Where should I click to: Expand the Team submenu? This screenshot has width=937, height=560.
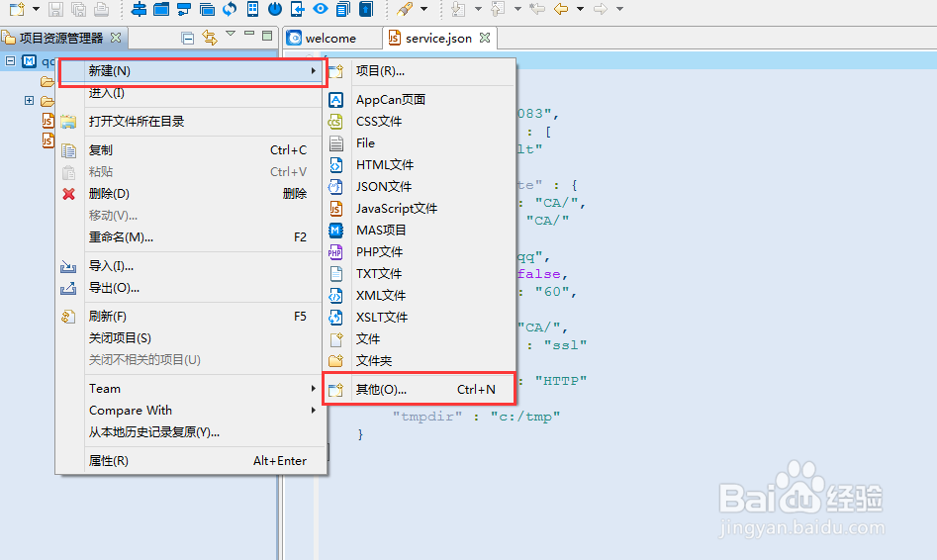point(191,389)
